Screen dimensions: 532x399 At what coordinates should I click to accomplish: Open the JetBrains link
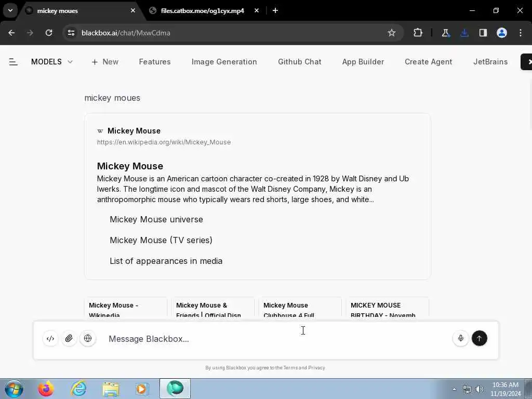[490, 62]
